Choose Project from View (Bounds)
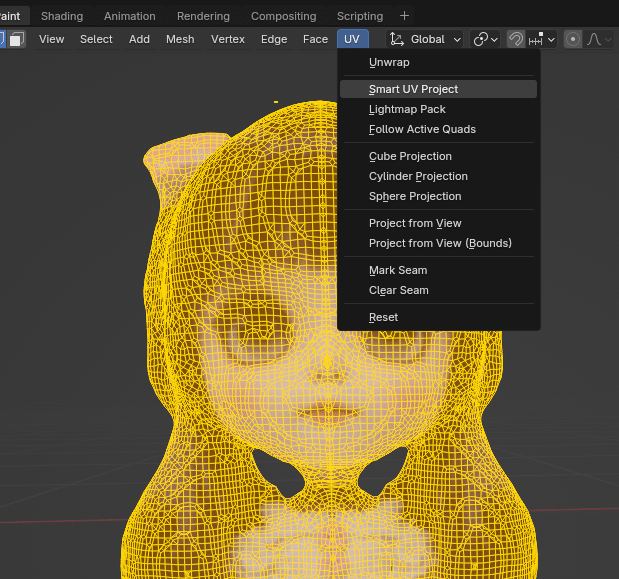The width and height of the screenshot is (619, 579). point(438,244)
